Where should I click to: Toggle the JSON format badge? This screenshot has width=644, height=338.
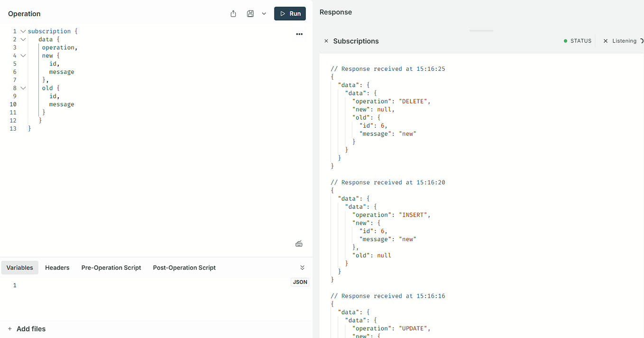pyautogui.click(x=300, y=282)
